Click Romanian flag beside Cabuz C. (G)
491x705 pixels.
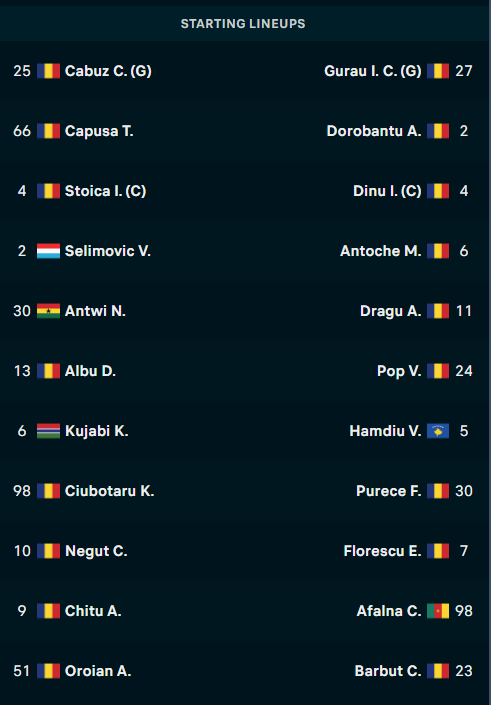click(48, 71)
